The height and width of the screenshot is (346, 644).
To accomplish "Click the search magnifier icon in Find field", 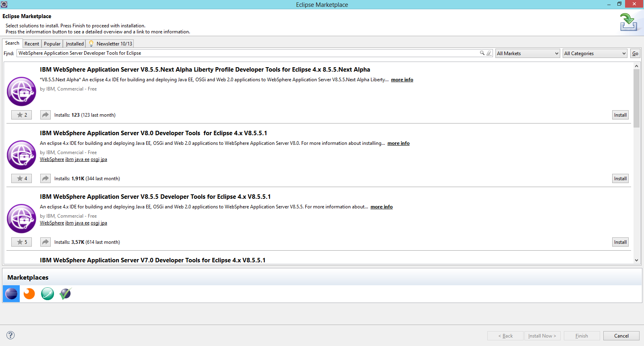I will (x=482, y=53).
